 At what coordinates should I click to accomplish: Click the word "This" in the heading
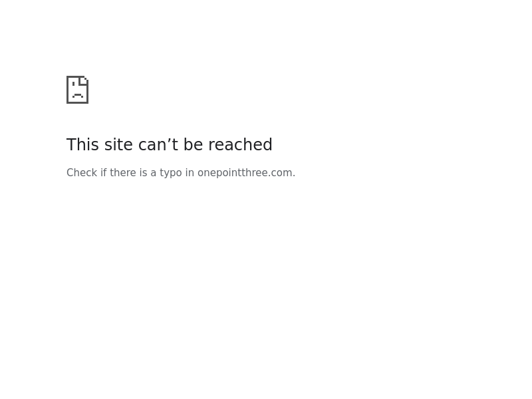(82, 144)
